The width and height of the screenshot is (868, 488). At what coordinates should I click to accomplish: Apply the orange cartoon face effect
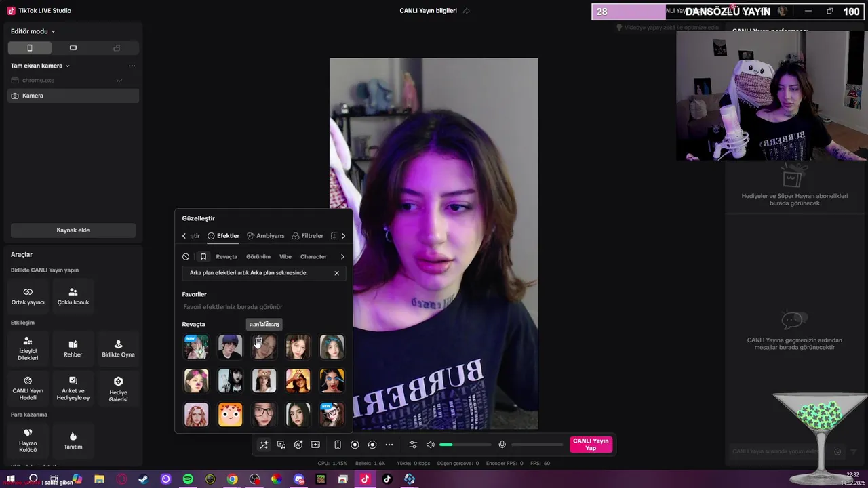click(x=231, y=414)
